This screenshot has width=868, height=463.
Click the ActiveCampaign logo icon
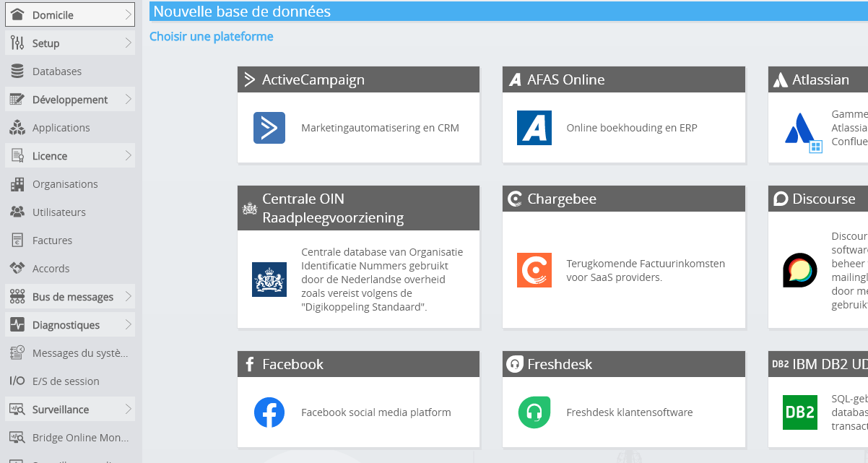tap(269, 128)
